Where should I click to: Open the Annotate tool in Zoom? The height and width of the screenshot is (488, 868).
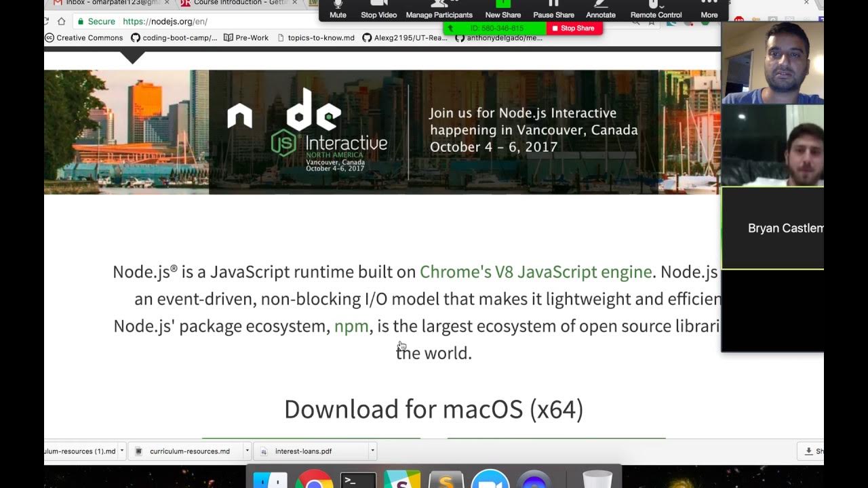(600, 10)
